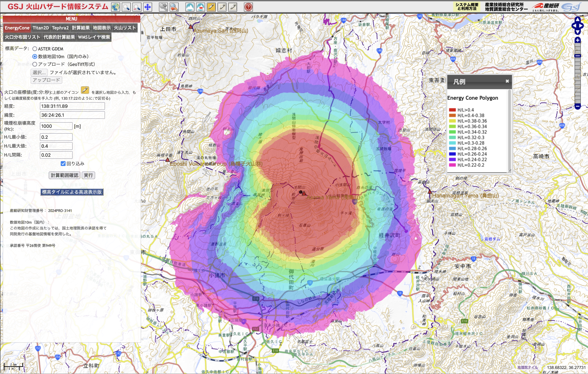The width and height of the screenshot is (588, 374).
Task: Select the ASTER GDEM radio button
Action: 35,49
